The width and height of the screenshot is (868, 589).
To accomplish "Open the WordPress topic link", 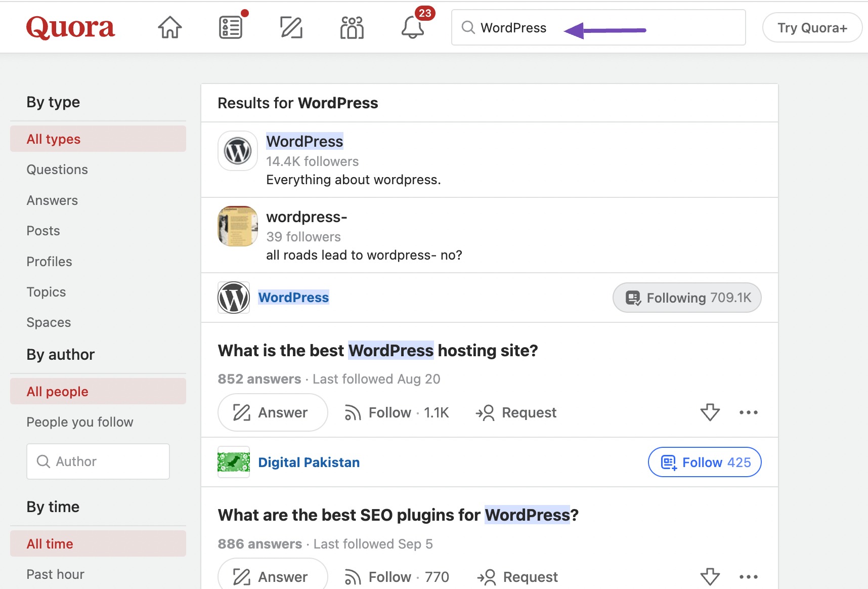I will pos(293,298).
